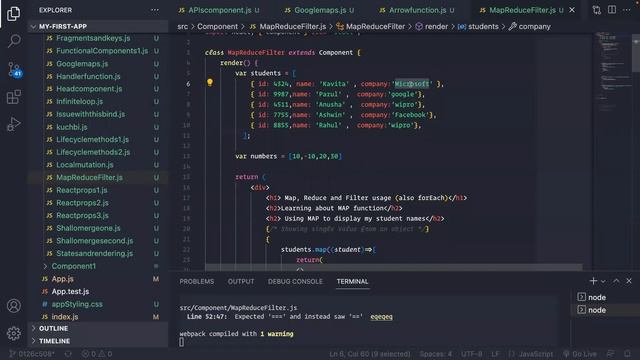Open the Accounts menu icon
This screenshot has height=360, width=640.
[x=13, y=306]
